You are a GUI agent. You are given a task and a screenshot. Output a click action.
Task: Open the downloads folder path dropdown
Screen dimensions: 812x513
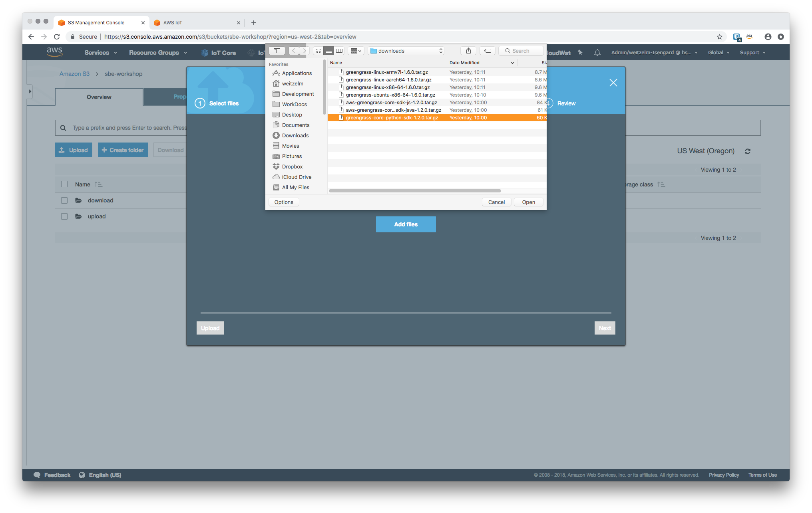(406, 51)
